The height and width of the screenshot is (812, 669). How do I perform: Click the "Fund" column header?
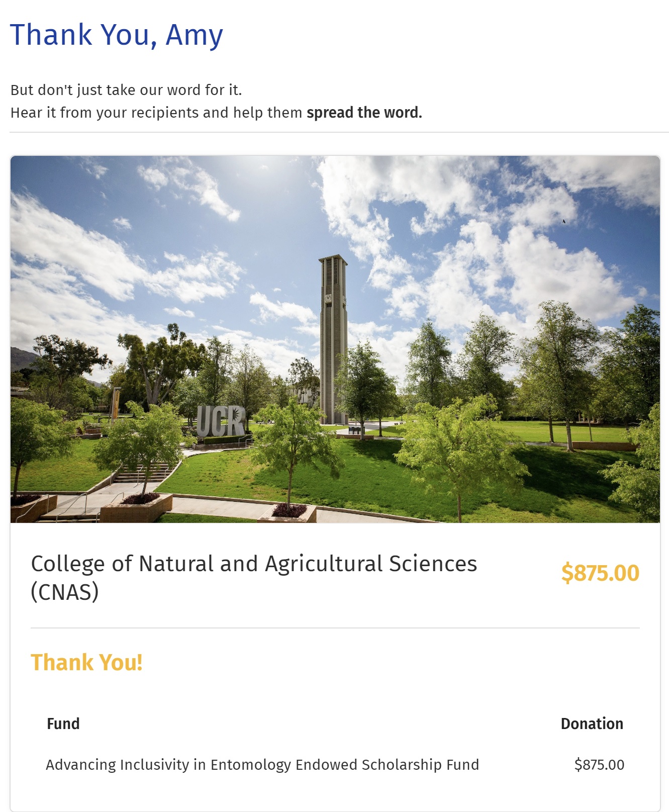point(63,724)
